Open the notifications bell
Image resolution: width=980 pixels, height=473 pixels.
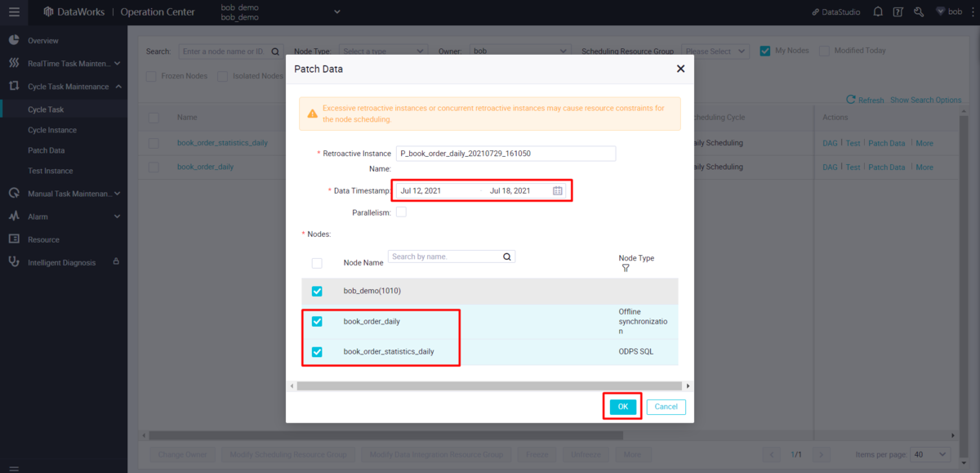(x=877, y=11)
